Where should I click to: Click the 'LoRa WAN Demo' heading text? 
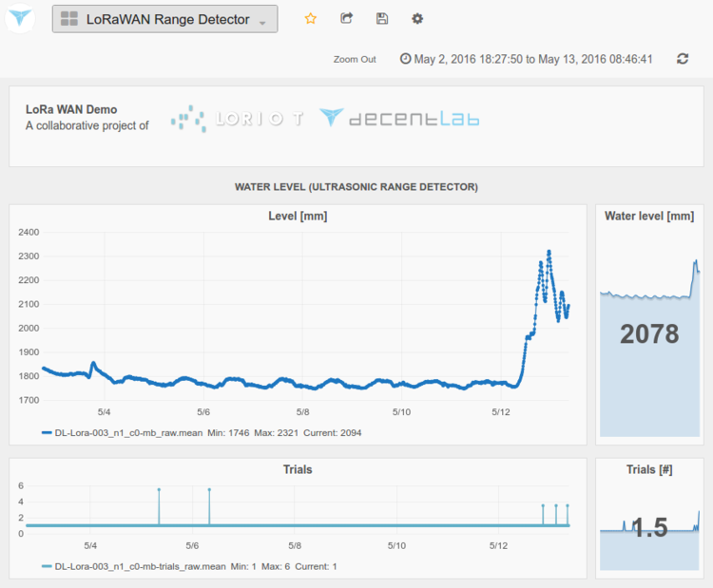click(71, 109)
